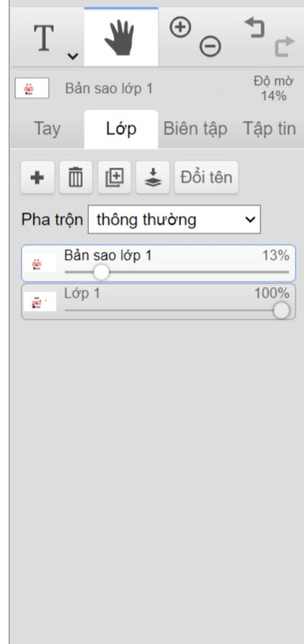Click the Đổi tên rename button

click(206, 177)
